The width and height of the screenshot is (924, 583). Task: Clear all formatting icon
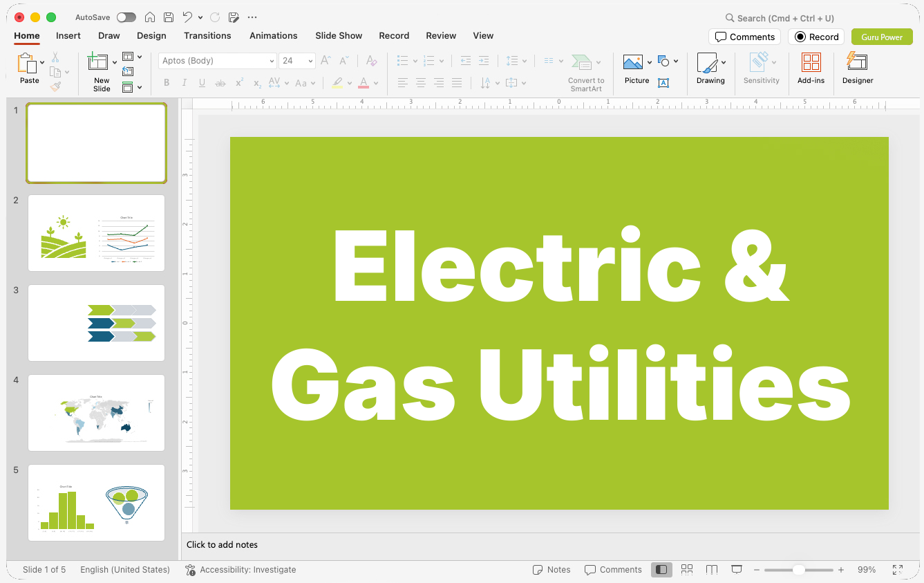(371, 61)
